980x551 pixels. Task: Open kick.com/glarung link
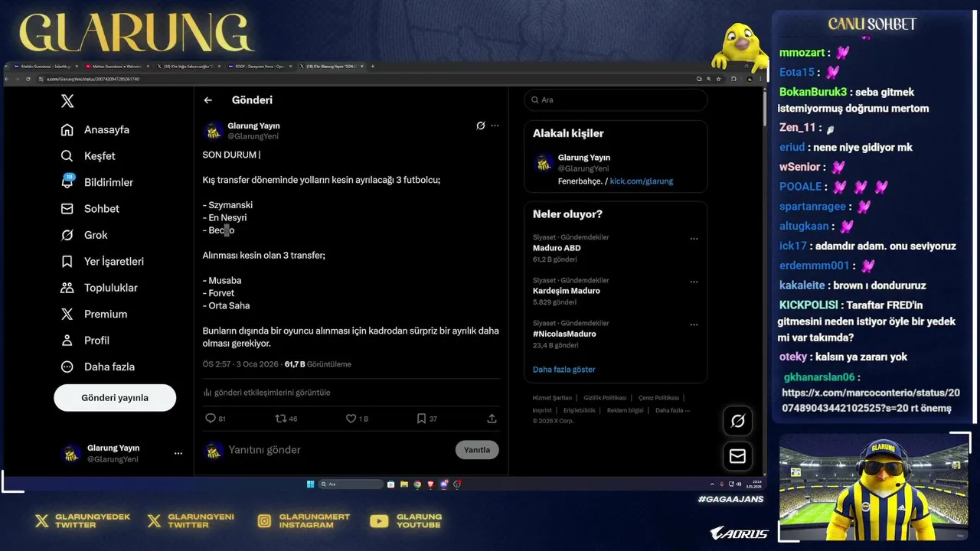pos(642,181)
